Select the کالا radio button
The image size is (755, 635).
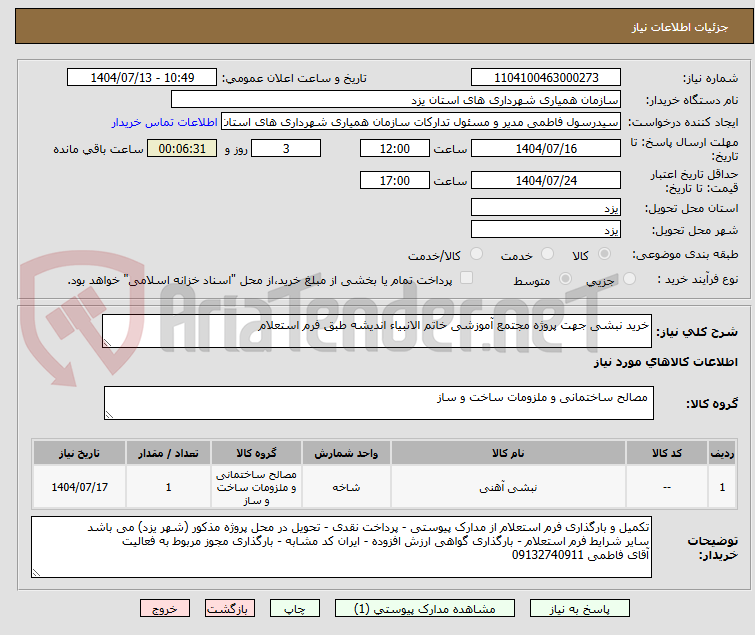point(604,254)
